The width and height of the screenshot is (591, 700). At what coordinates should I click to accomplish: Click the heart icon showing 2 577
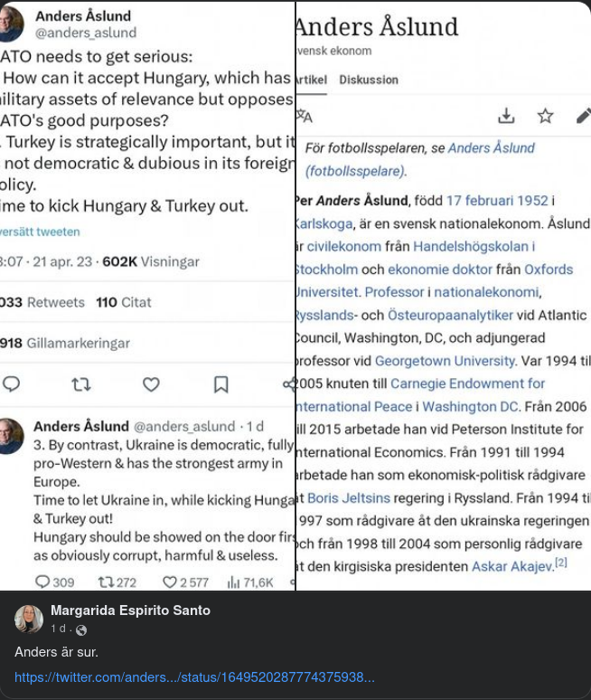tap(170, 582)
